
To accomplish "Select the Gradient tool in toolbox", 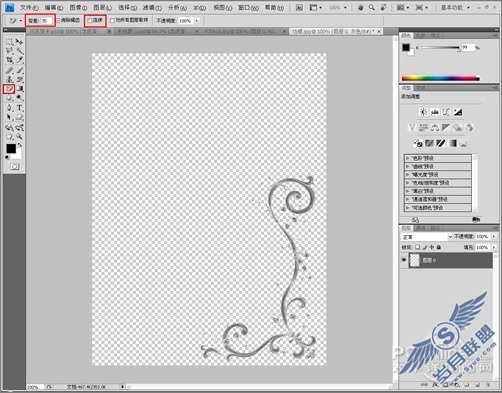I will point(20,89).
